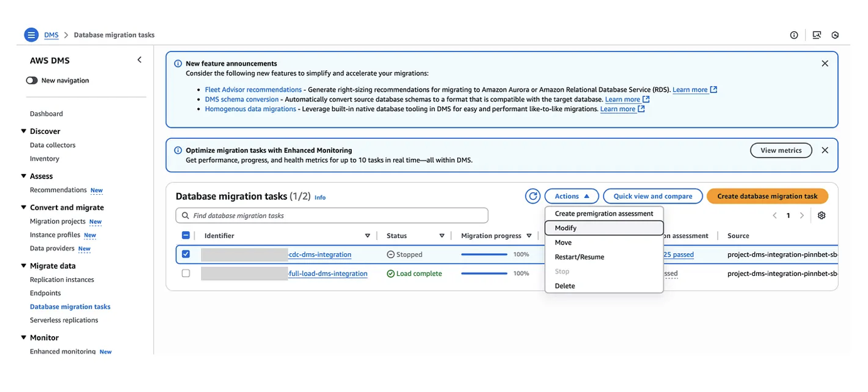
Task: Click the info icon on Enhanced Monitoring banner
Action: (x=176, y=150)
